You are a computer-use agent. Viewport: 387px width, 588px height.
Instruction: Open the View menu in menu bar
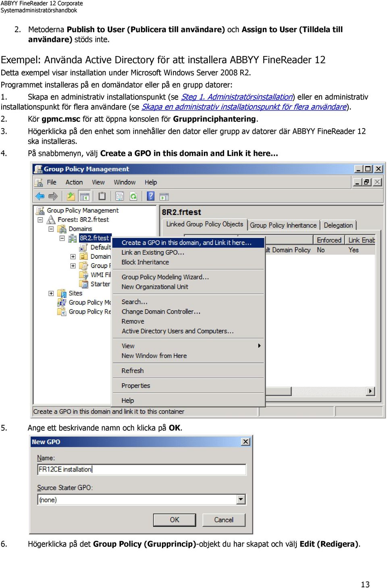pos(98,183)
